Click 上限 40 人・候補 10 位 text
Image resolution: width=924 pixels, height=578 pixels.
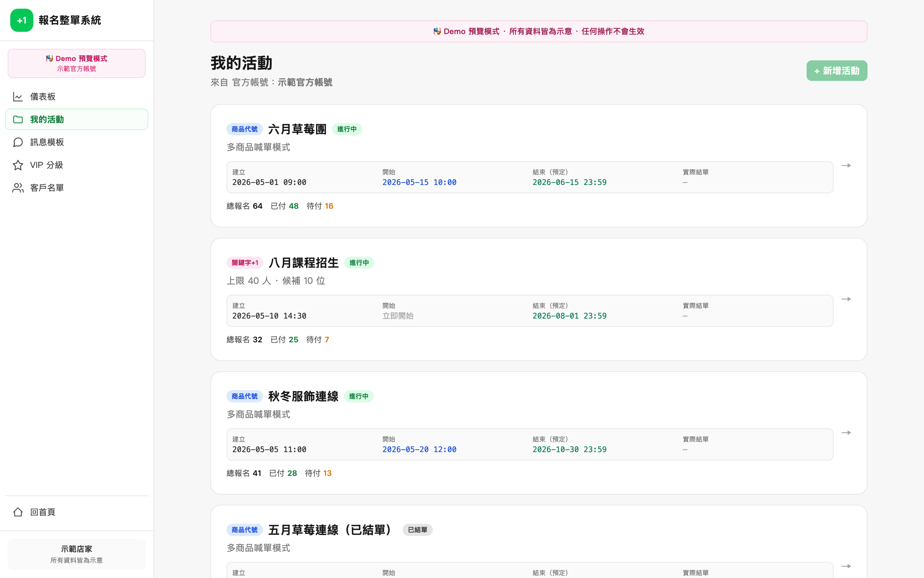tap(276, 281)
